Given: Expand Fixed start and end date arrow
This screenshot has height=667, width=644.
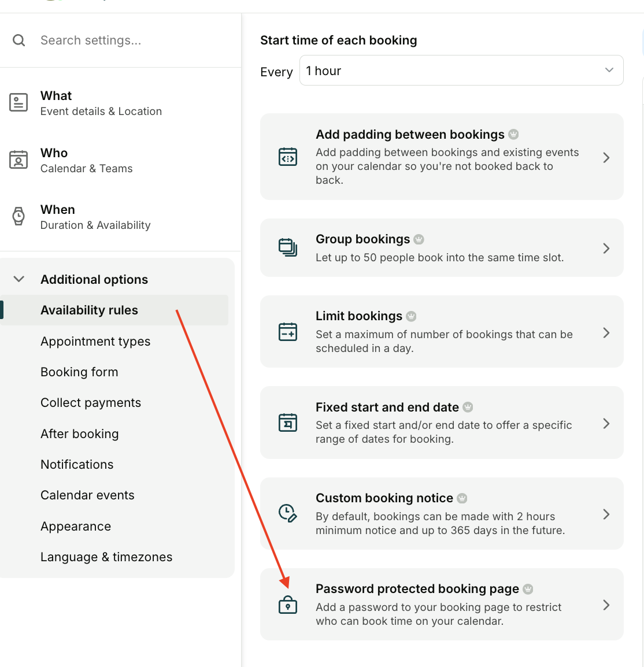Looking at the screenshot, I should coord(606,423).
